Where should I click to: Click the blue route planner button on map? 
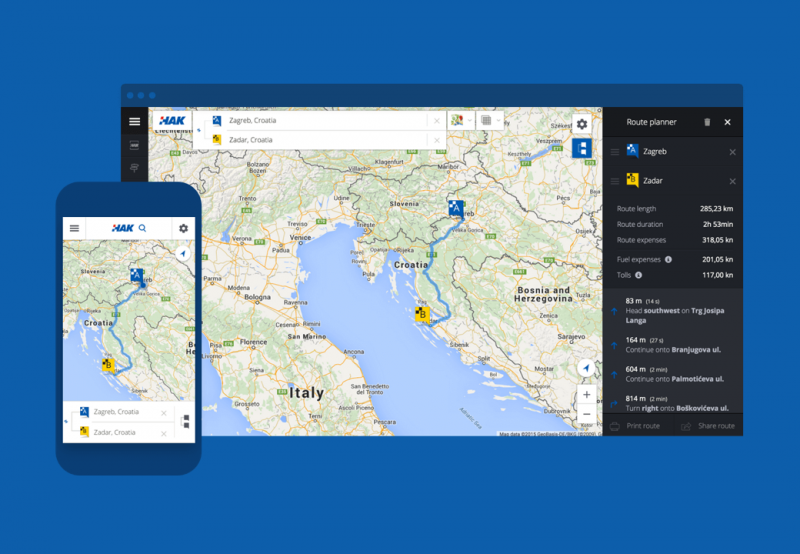(582, 149)
